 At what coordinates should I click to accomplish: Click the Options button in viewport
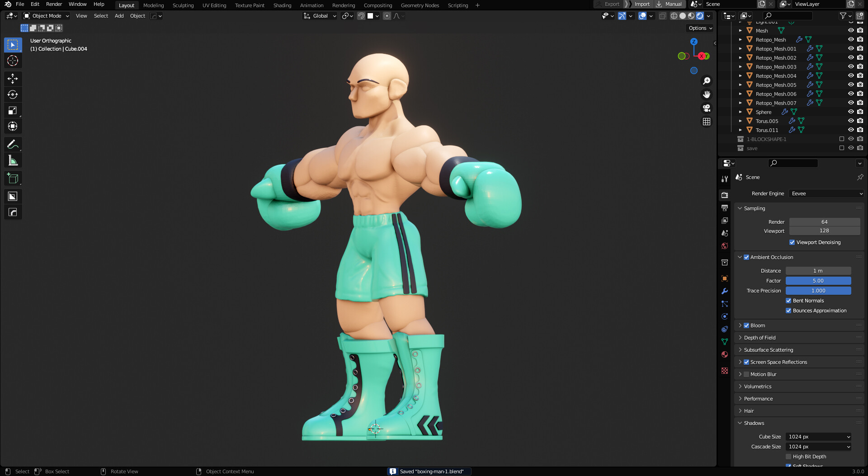[699, 28]
